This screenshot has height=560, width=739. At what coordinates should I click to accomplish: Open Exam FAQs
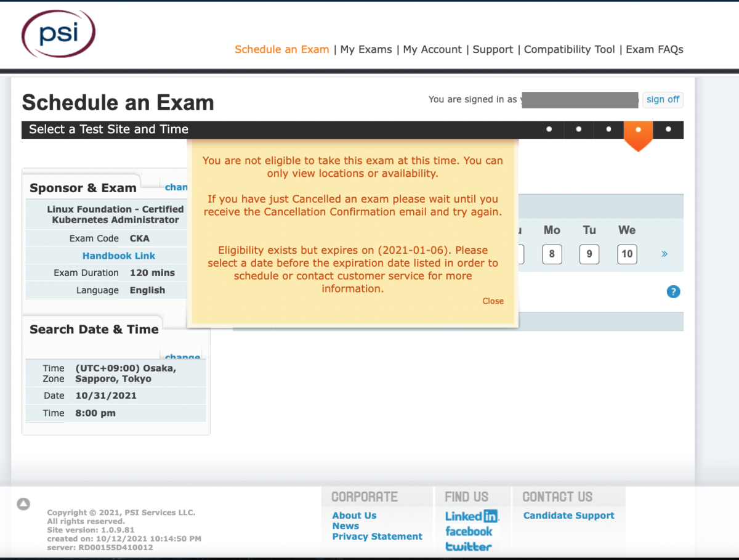(655, 49)
